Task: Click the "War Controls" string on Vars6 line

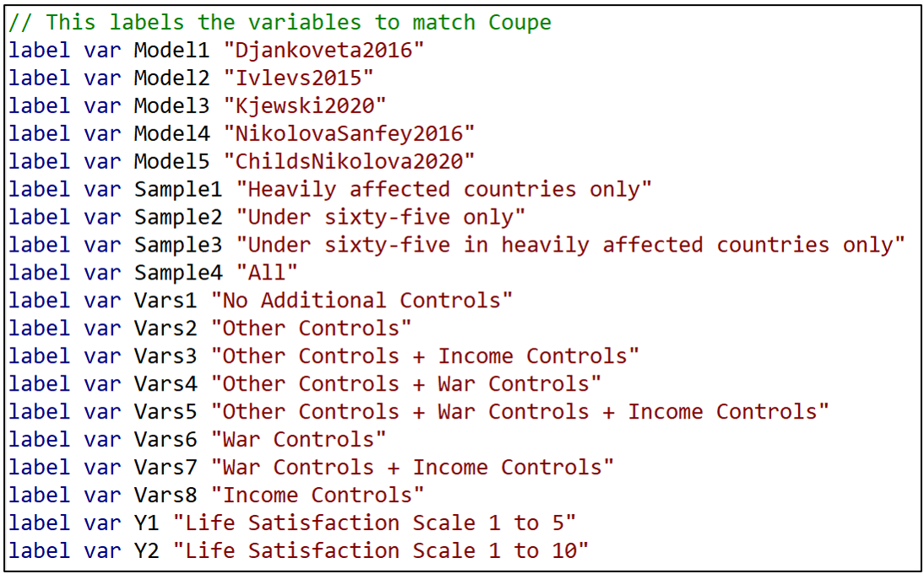Action: tap(298, 440)
